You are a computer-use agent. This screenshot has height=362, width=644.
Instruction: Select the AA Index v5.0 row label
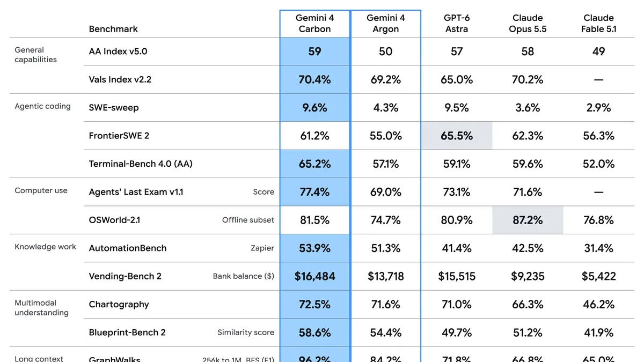[x=118, y=51]
